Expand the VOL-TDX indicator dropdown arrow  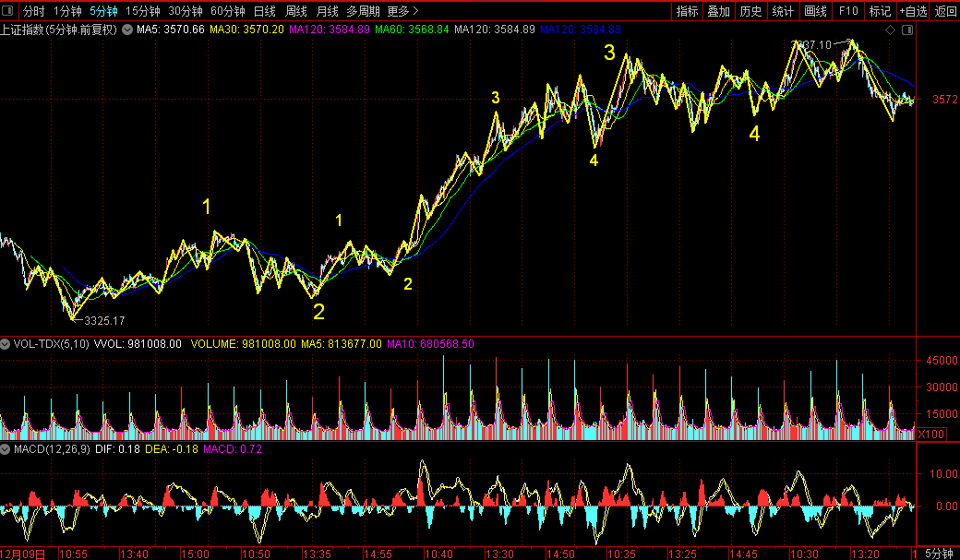(5, 344)
